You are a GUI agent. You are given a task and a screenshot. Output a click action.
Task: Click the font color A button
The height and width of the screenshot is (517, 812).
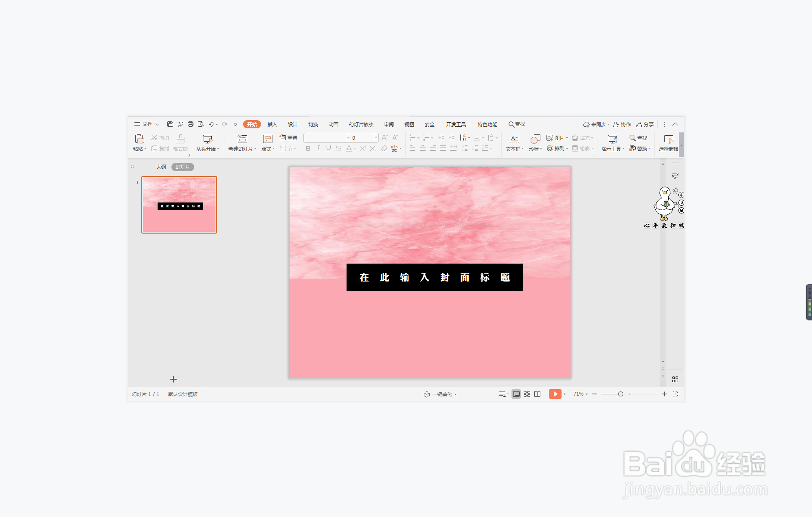[x=349, y=149]
